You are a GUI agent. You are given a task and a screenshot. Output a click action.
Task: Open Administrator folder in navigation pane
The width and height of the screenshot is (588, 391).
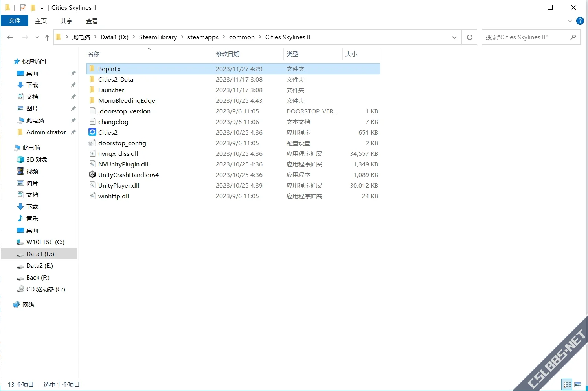pos(46,132)
